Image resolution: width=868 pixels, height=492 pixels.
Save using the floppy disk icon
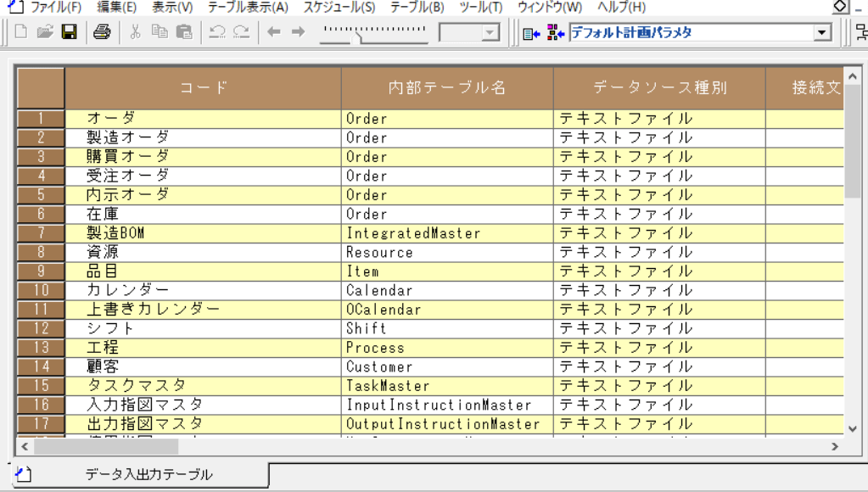coord(70,31)
